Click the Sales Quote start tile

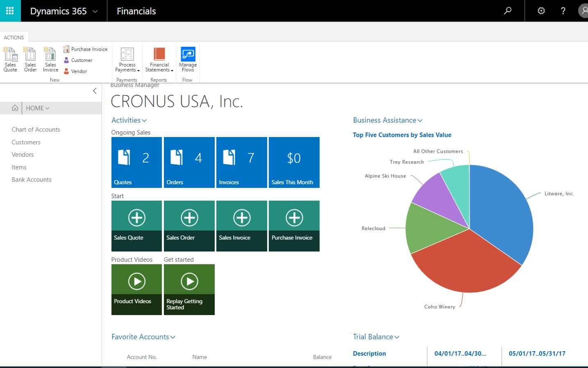pyautogui.click(x=136, y=226)
